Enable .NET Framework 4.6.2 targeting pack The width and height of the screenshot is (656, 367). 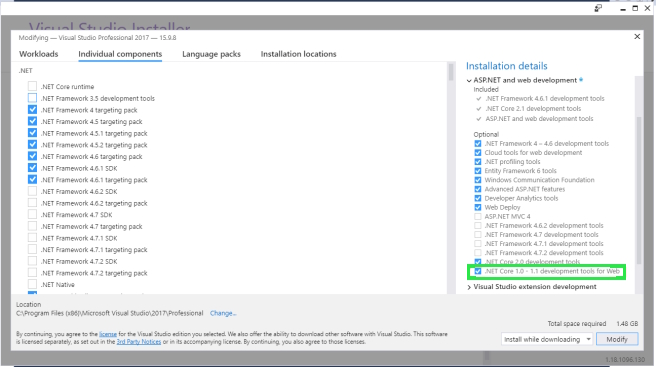[x=32, y=203]
